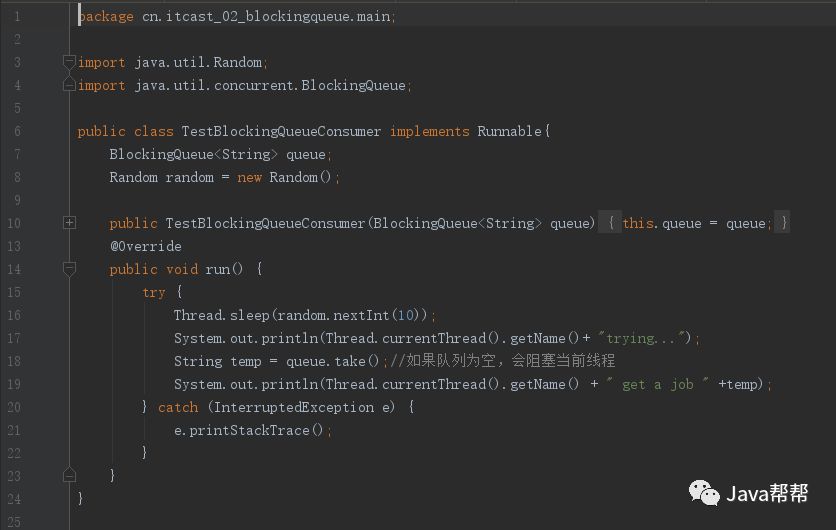Click the run() method name

click(x=224, y=269)
